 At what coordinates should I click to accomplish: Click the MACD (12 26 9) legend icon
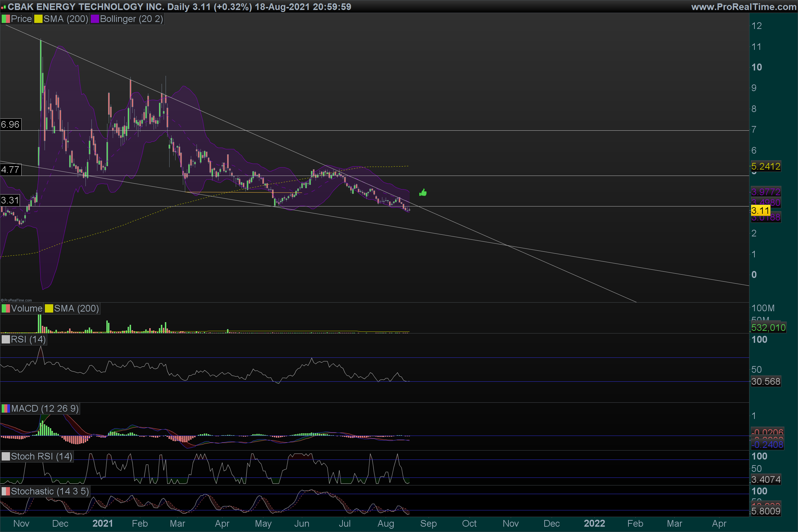pyautogui.click(x=6, y=409)
